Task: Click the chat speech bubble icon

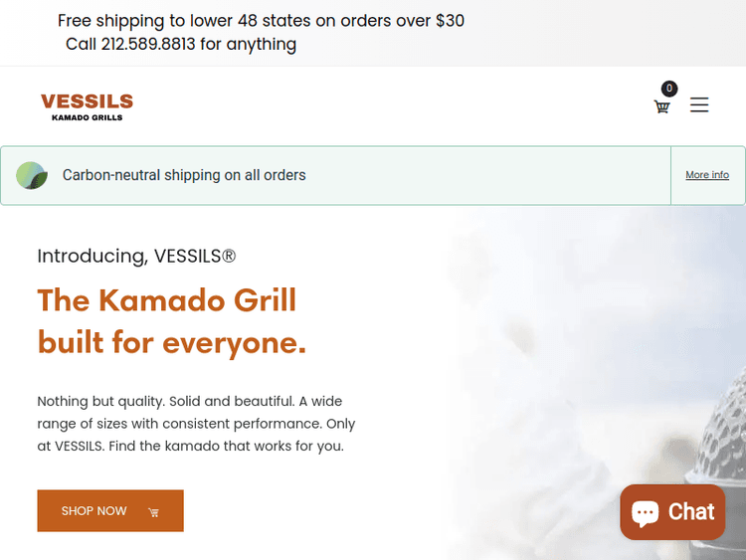Action: pos(646,513)
